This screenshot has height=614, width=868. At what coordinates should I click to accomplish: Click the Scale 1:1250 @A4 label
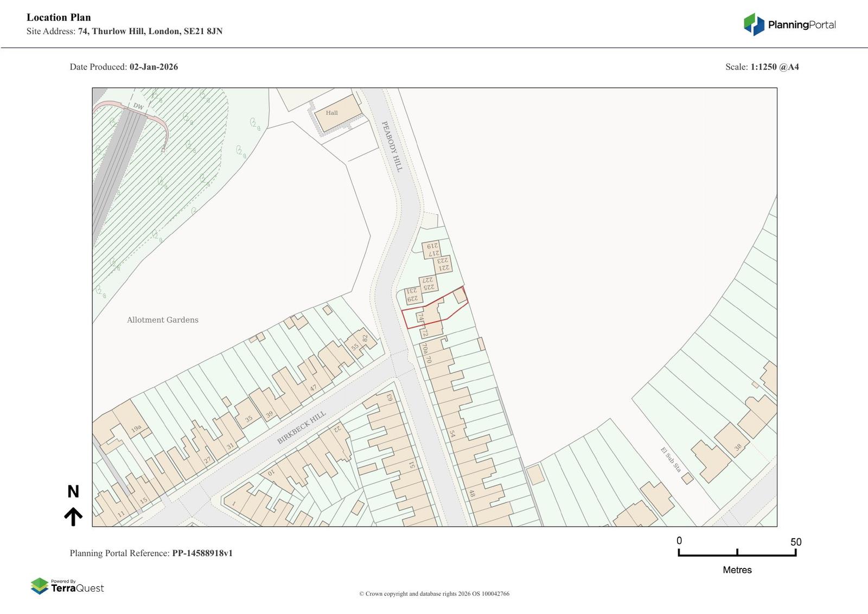coord(762,67)
